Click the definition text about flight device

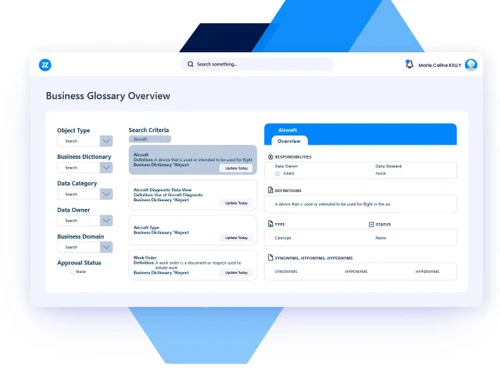click(x=333, y=204)
